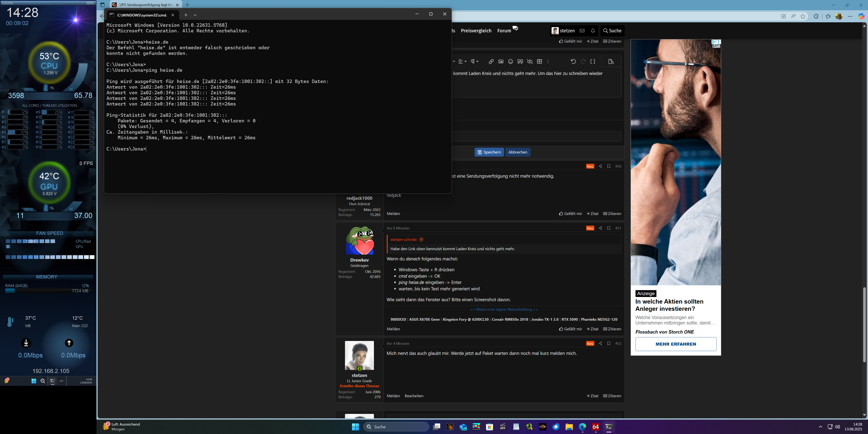Open the terminal's new tab profile dropdown arrow
This screenshot has width=868, height=434.
[195, 15]
